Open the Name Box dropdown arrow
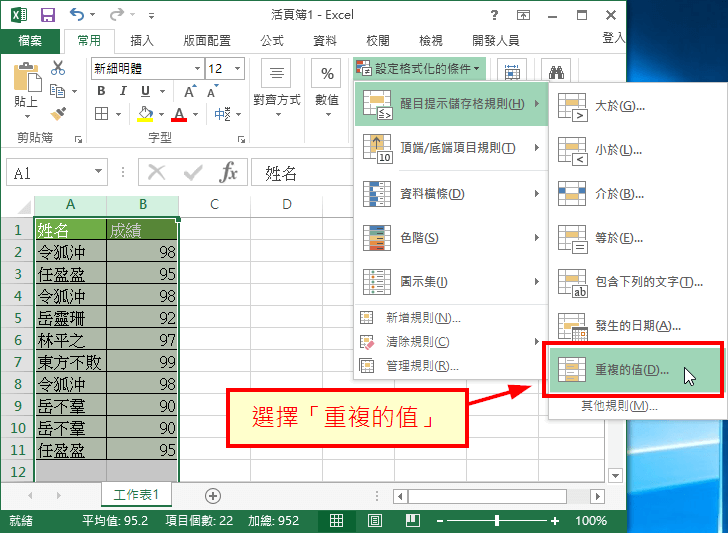Viewport: 728px width, 533px height. pos(98,171)
